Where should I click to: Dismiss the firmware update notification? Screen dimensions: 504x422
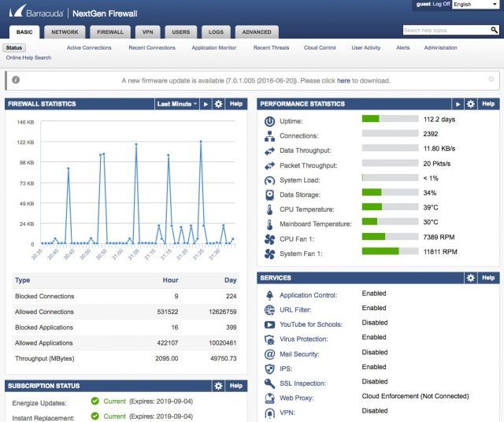491,79
